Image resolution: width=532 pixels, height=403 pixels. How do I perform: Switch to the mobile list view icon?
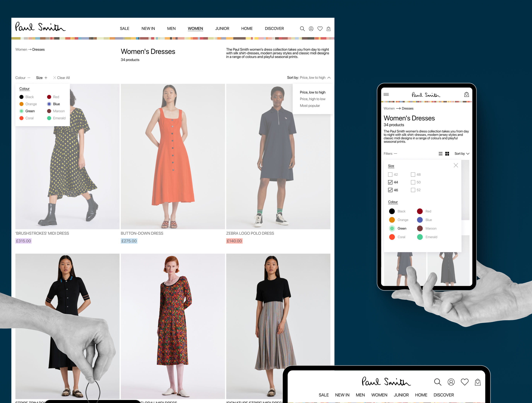pyautogui.click(x=440, y=154)
